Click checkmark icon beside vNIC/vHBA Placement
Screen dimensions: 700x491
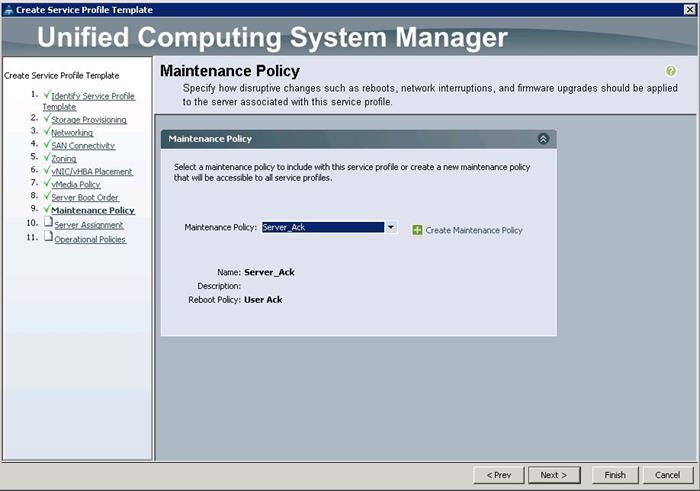point(47,170)
